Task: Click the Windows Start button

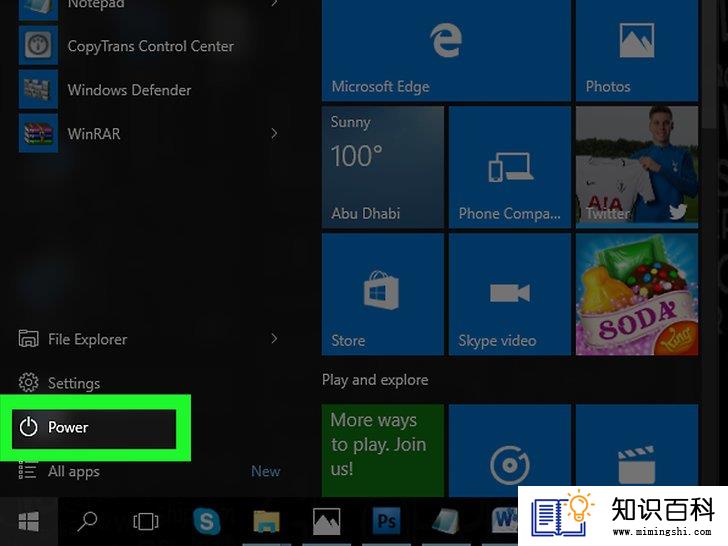Action: 29,521
